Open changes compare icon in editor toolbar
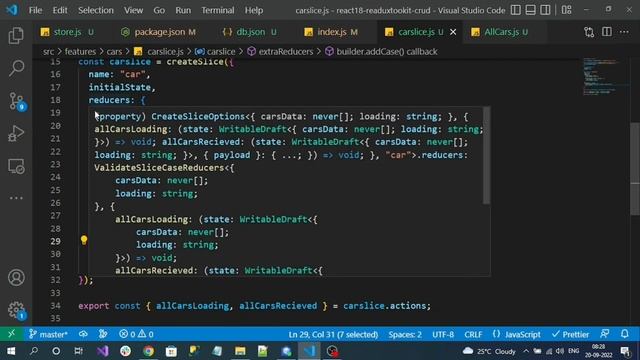The width and height of the screenshot is (640, 360). (x=589, y=32)
